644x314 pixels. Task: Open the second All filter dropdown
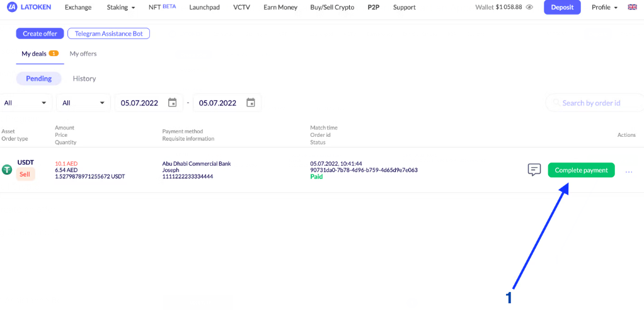click(x=84, y=103)
